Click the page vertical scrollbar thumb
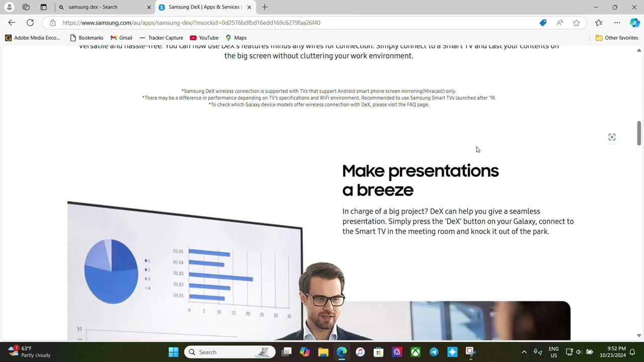The image size is (644, 362). coord(639,133)
